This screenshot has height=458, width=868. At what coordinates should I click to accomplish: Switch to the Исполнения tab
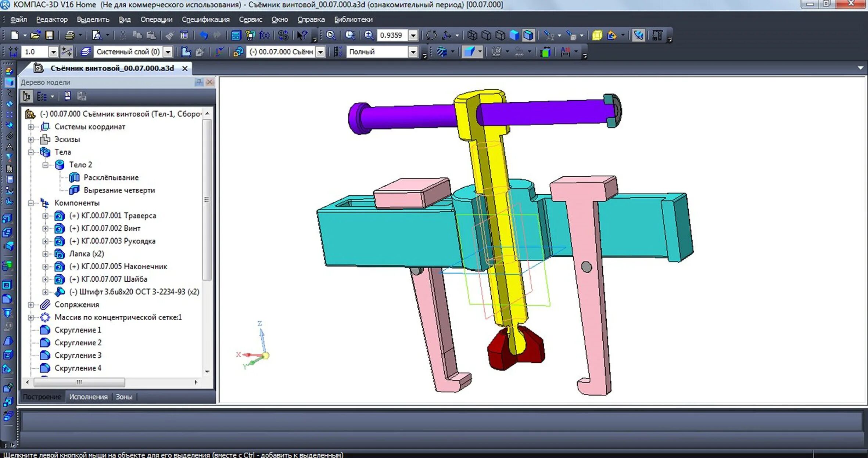coord(88,397)
